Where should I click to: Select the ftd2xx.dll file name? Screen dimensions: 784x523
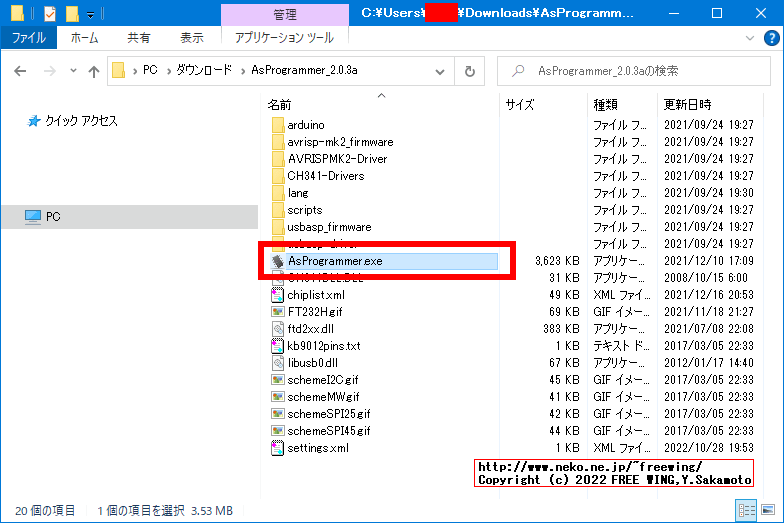(310, 329)
